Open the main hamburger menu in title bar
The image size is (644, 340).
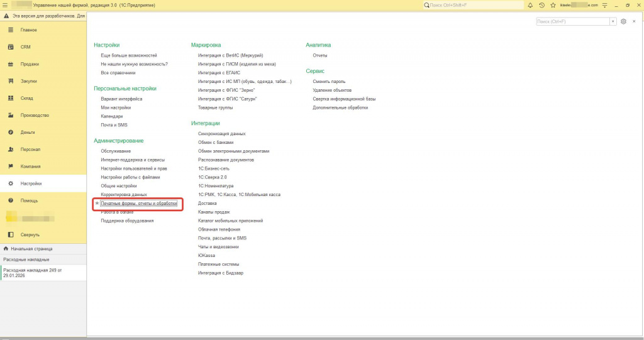pyautogui.click(x=5, y=5)
